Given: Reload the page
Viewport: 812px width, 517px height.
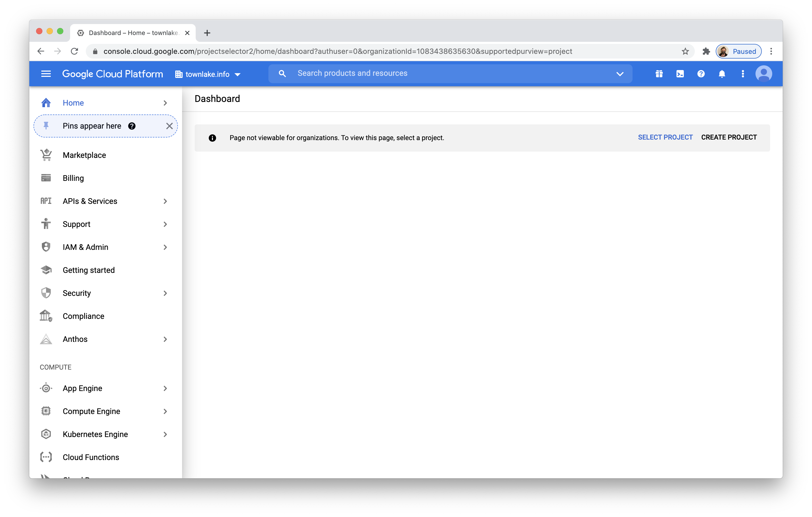Looking at the screenshot, I should [75, 51].
